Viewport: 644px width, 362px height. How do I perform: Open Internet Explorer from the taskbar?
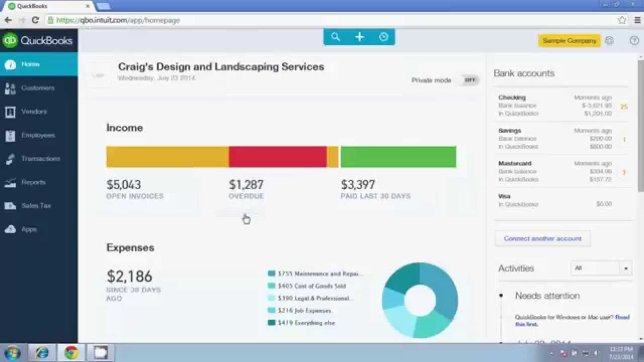pyautogui.click(x=42, y=352)
